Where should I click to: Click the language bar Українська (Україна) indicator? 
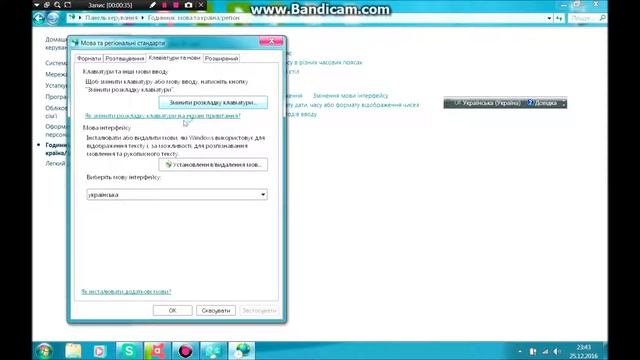487,103
